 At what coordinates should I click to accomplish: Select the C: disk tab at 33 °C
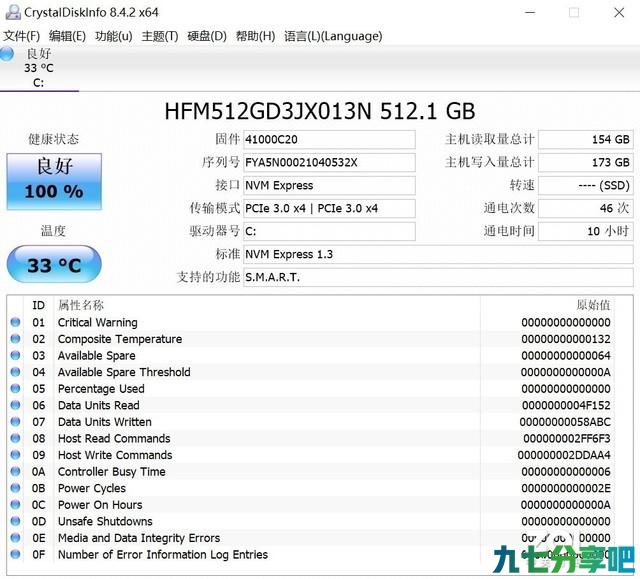pyautogui.click(x=39, y=68)
